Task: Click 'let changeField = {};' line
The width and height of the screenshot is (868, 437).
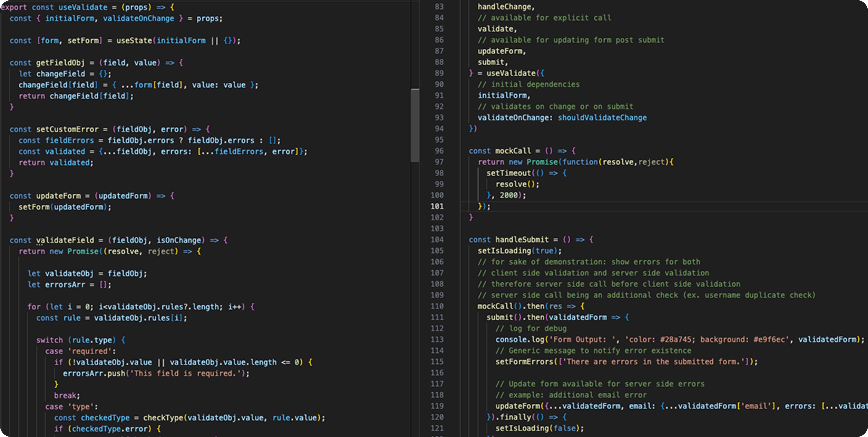Action: click(x=65, y=74)
